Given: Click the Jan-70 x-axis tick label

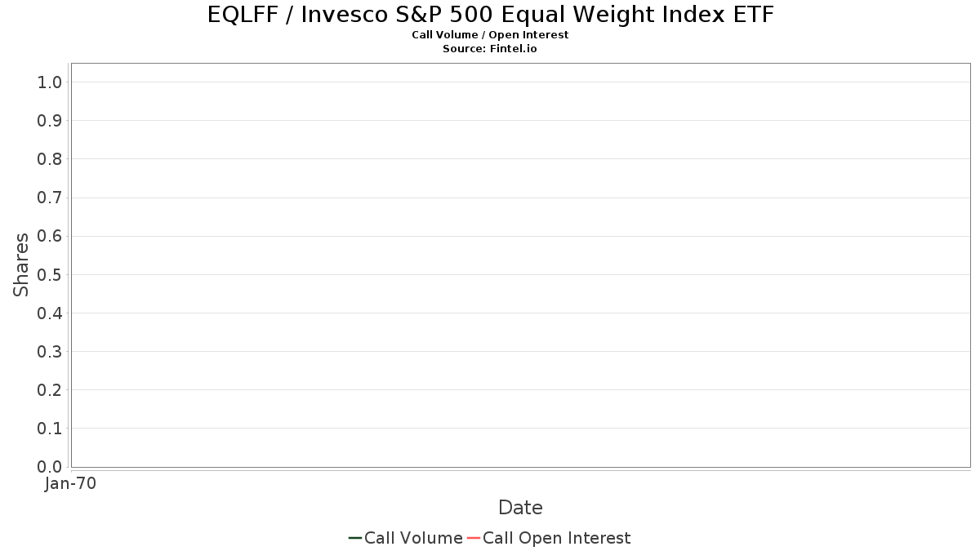Looking at the screenshot, I should point(71,484).
